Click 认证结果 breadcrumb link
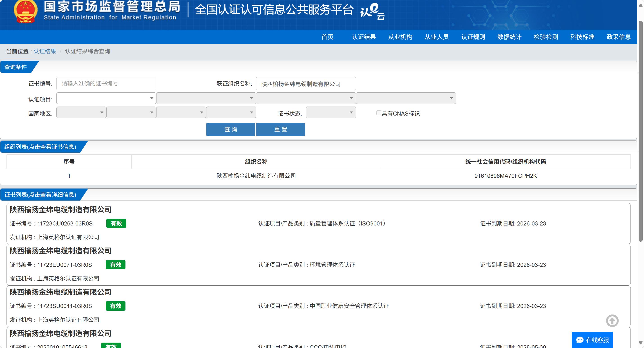Screen dimensions: 644x348 pyautogui.click(x=45, y=51)
